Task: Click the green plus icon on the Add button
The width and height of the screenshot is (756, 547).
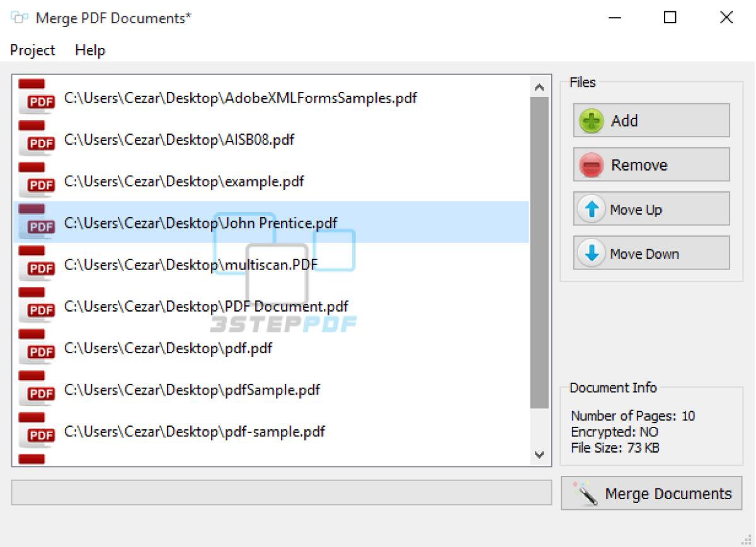Action: click(592, 120)
